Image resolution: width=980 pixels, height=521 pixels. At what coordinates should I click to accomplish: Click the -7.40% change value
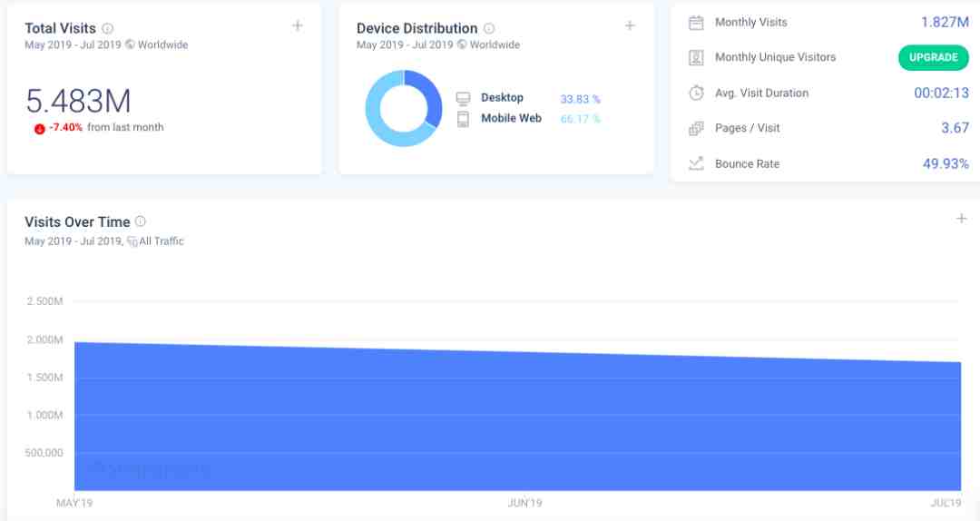[x=65, y=127]
